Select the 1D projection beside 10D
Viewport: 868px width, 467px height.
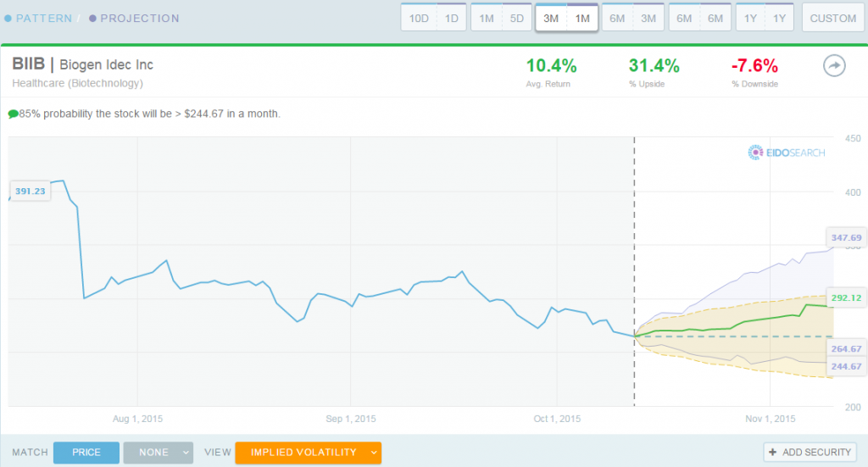coord(452,19)
